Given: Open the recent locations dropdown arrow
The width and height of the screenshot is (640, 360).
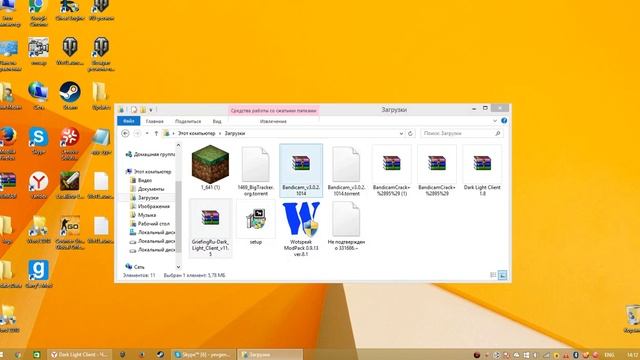Looking at the screenshot, I should 147,133.
